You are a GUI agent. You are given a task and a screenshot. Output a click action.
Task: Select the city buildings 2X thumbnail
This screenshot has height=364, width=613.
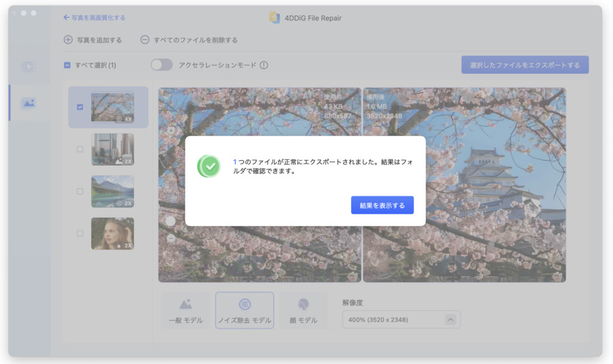tap(113, 149)
